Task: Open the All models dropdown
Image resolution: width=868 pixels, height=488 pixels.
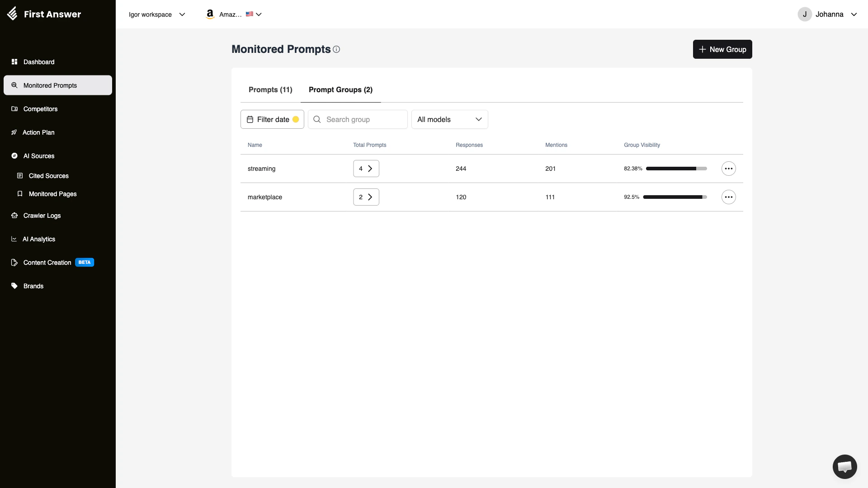Action: click(449, 119)
